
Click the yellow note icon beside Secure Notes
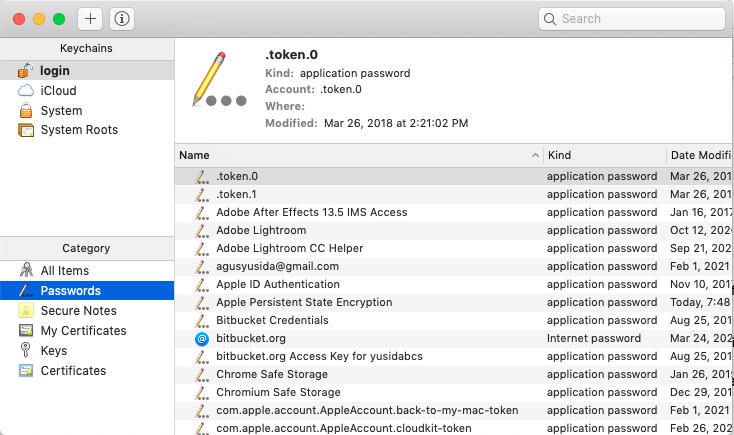[x=26, y=310]
